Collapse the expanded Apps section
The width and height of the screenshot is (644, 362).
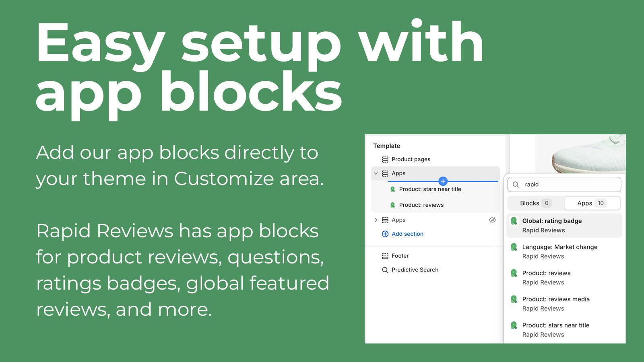tap(376, 173)
